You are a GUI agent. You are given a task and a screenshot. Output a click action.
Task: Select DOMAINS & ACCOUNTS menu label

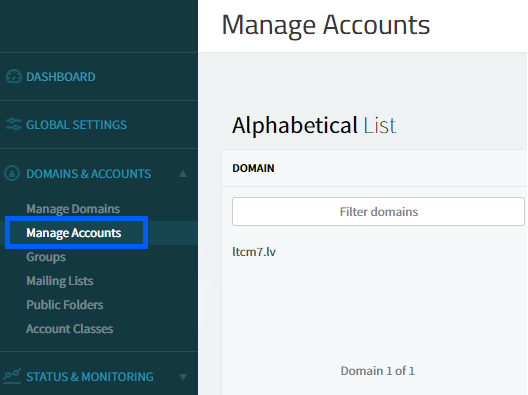(89, 174)
